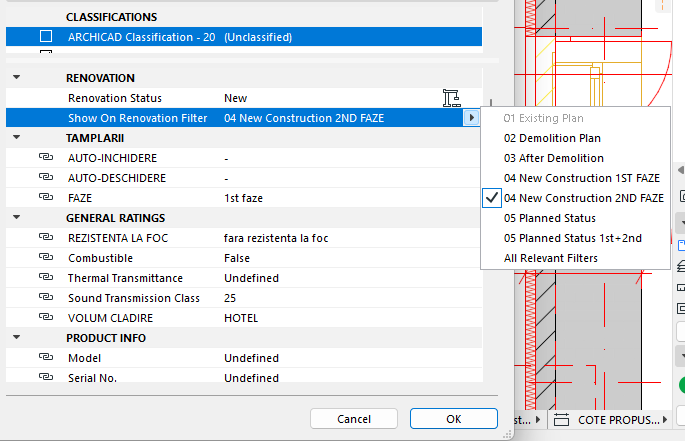685x441 pixels.
Task: Open the Show On Renovation Filter dropdown arrow
Action: [470, 118]
